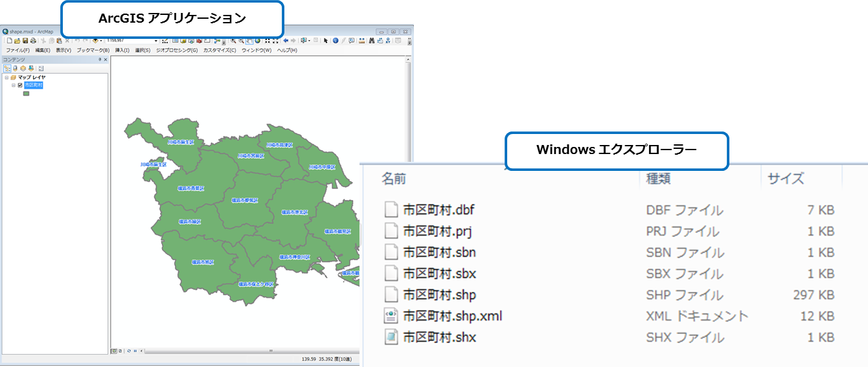
Task: Open the map scale dropdown
Action: coord(155,40)
